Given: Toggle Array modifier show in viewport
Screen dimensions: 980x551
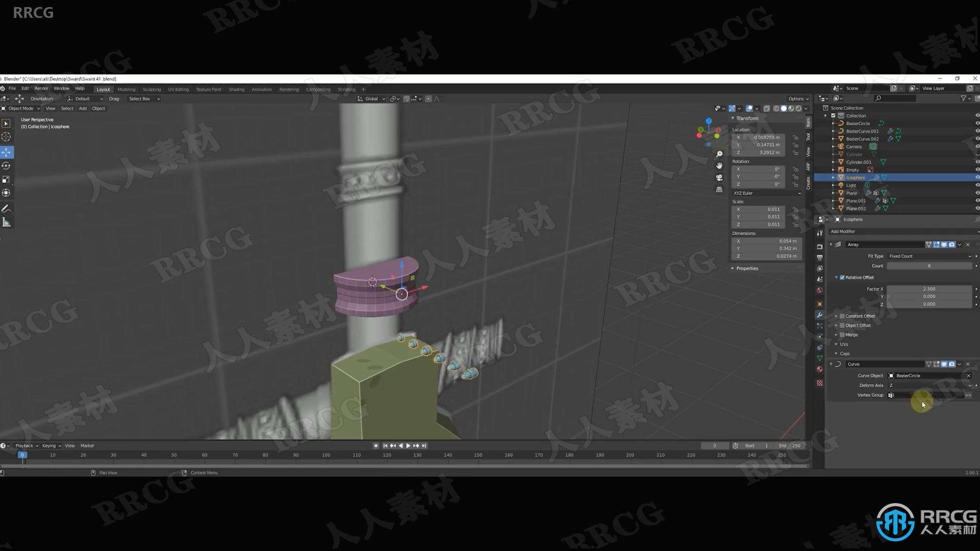Looking at the screenshot, I should [944, 244].
